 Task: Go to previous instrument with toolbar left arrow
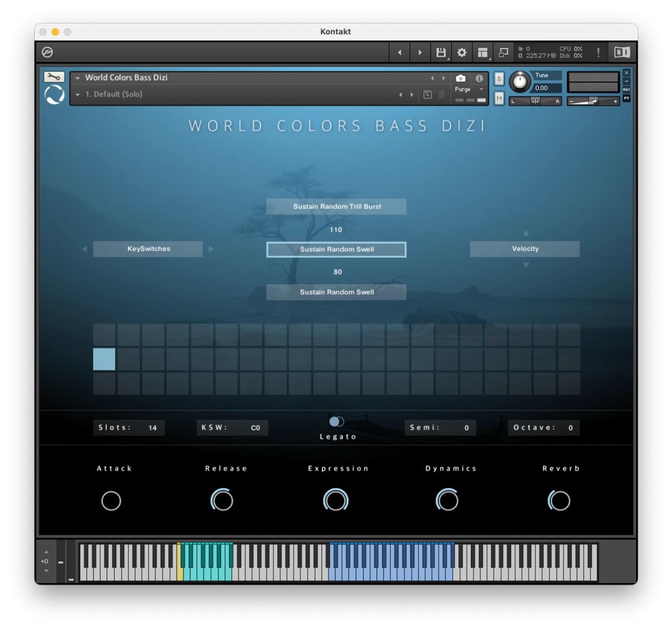400,52
